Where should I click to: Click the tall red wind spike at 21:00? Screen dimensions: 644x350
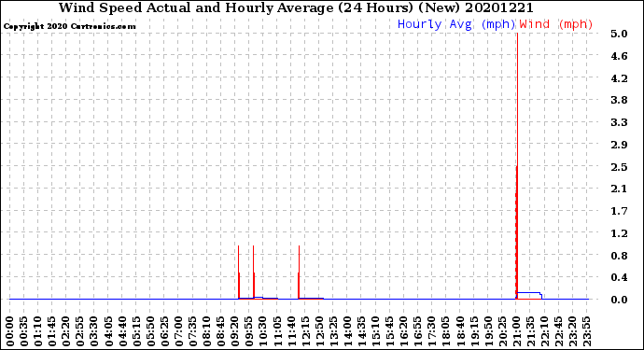tap(517, 166)
